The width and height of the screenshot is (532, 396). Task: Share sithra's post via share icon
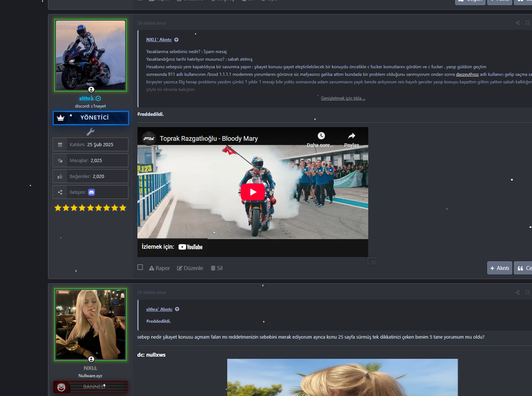(518, 23)
